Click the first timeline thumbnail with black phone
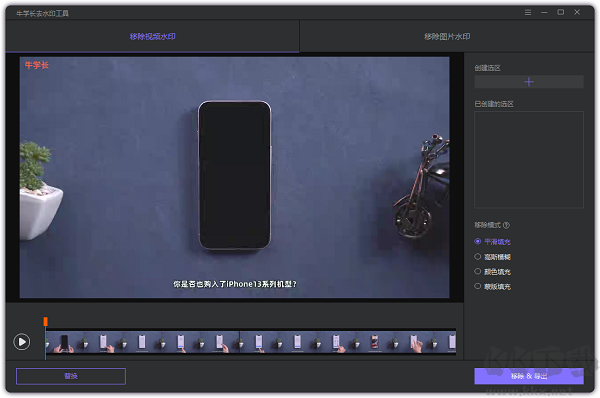Image resolution: width=600 pixels, height=398 pixels. [x=65, y=342]
